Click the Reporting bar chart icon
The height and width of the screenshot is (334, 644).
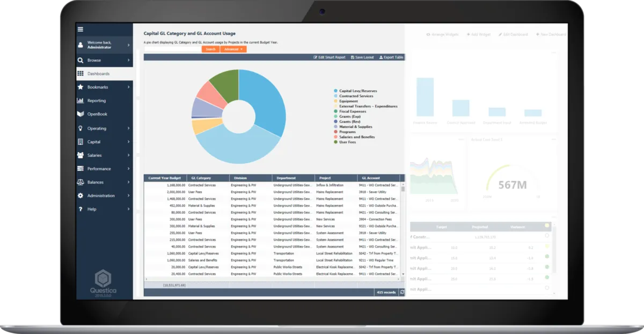click(80, 100)
